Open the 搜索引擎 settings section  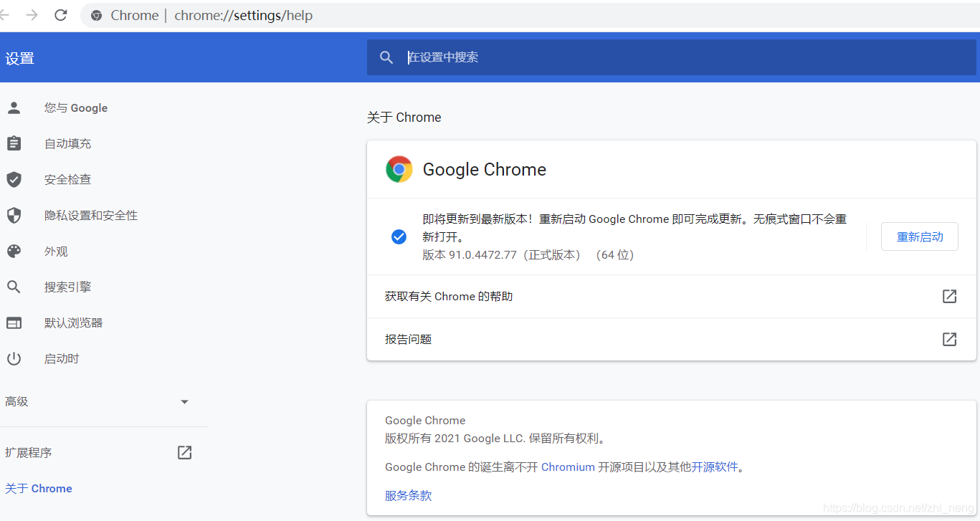67,287
